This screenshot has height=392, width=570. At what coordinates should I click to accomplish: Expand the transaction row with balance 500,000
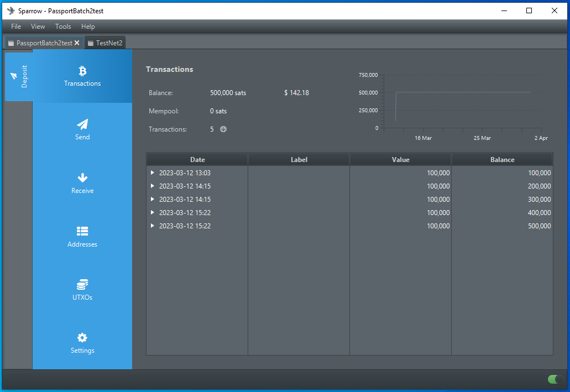153,226
